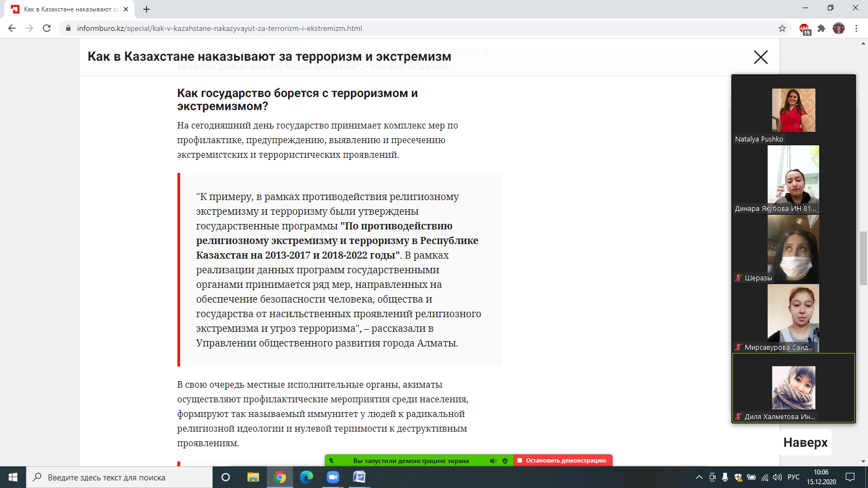This screenshot has width=868, height=488.
Task: Open the Chrome three-dot menu
Action: click(x=857, y=28)
